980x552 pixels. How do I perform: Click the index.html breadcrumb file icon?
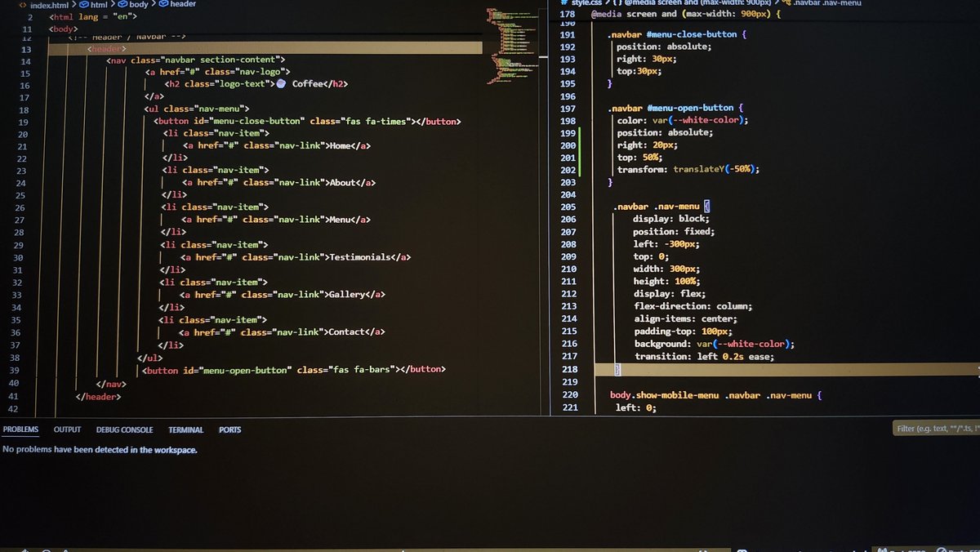coord(23,4)
